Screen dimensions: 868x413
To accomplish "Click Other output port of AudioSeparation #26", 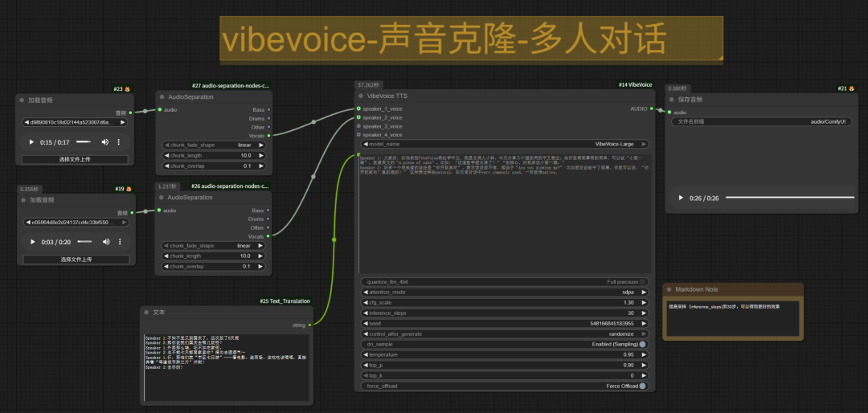I will 269,227.
